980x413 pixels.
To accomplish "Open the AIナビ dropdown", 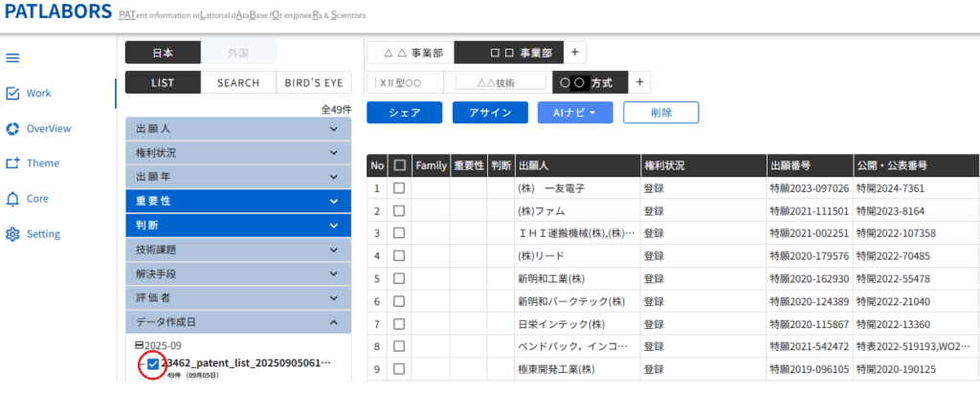I will tap(574, 113).
